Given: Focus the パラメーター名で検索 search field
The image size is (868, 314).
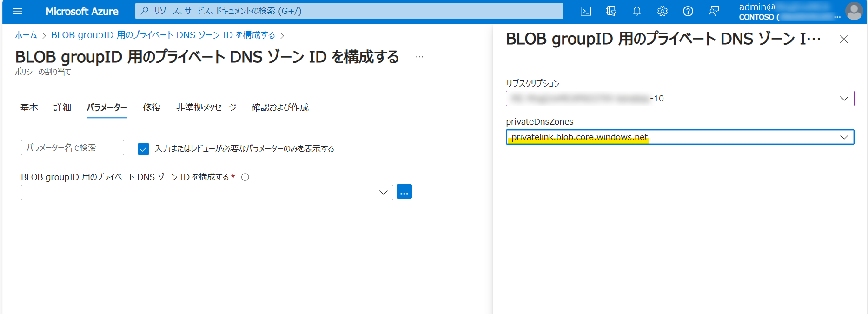Looking at the screenshot, I should click(x=73, y=147).
